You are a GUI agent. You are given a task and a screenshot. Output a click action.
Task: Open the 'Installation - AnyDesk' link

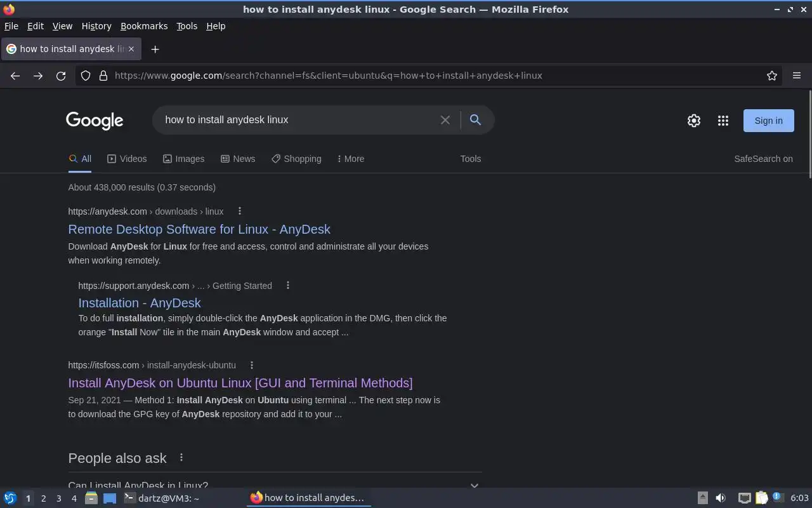(140, 303)
